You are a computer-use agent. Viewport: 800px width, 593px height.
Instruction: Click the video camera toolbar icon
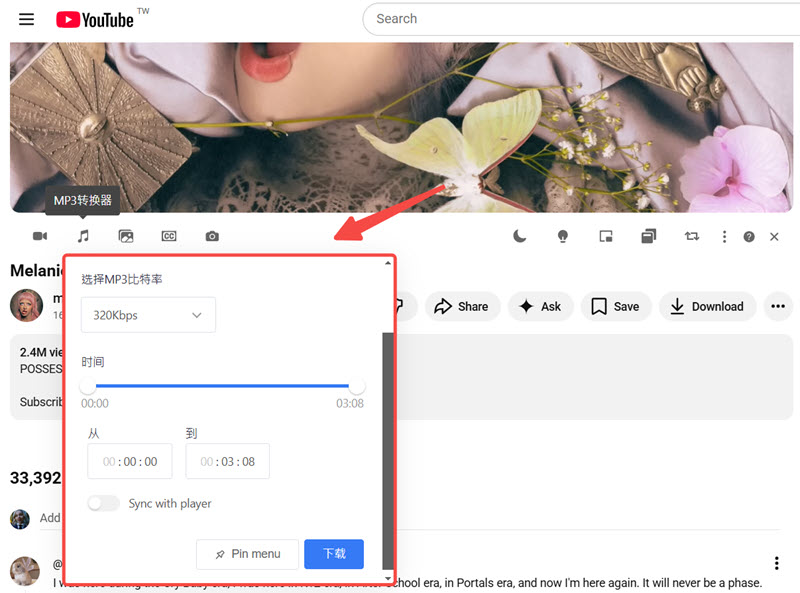(40, 236)
